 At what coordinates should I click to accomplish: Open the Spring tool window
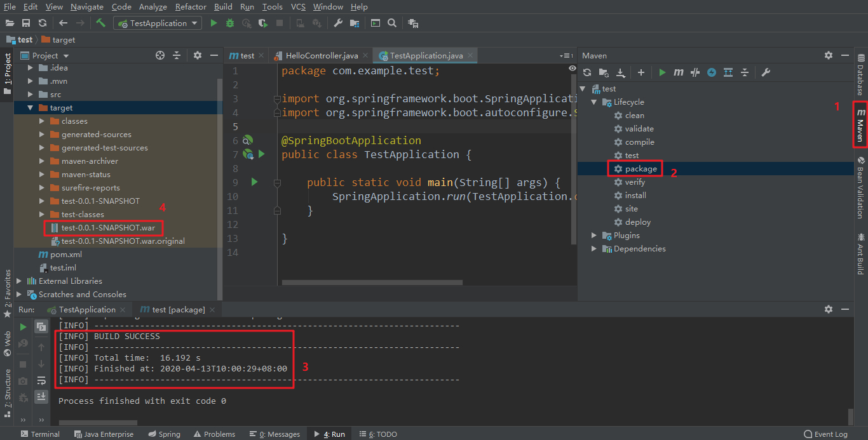[x=165, y=434]
